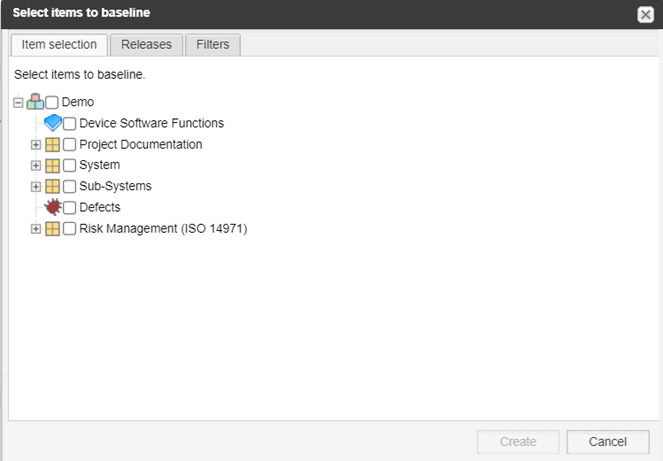Click the Project Documentation grid folder icon

(52, 145)
